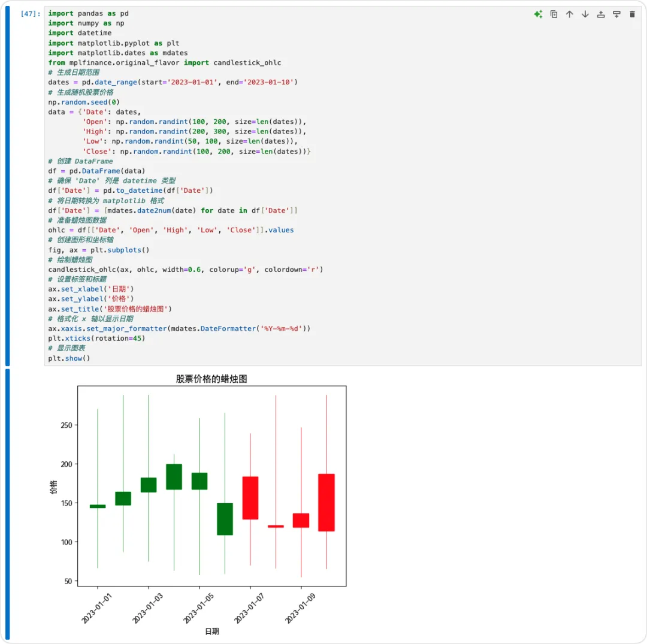The image size is (647, 644).
Task: Click the x-axis label '日期' below the chart
Action: click(212, 631)
